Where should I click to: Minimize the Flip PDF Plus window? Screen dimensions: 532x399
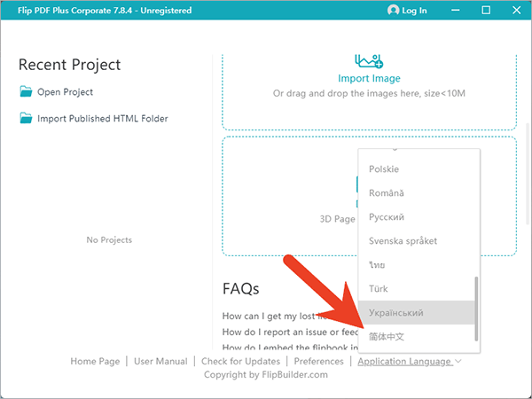point(456,10)
